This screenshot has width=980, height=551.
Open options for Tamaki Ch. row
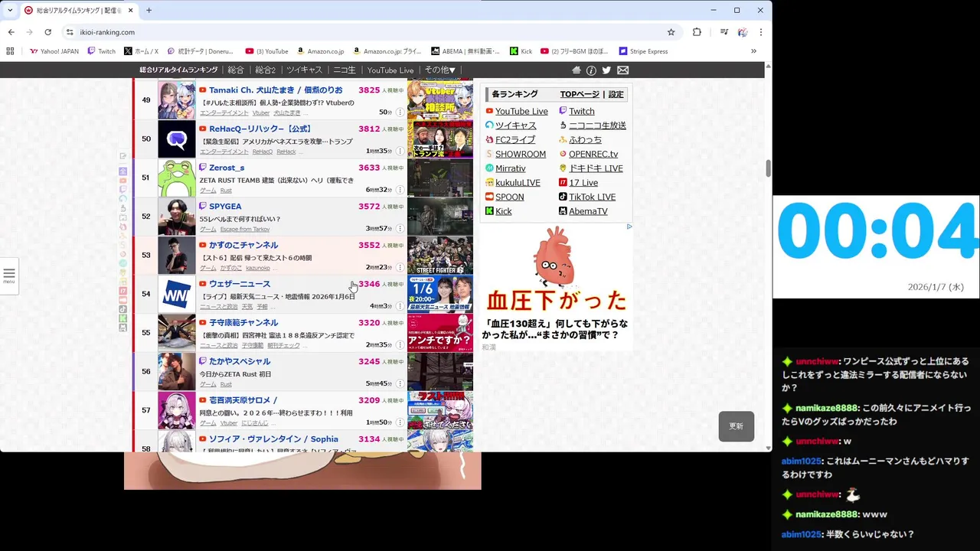coord(400,112)
